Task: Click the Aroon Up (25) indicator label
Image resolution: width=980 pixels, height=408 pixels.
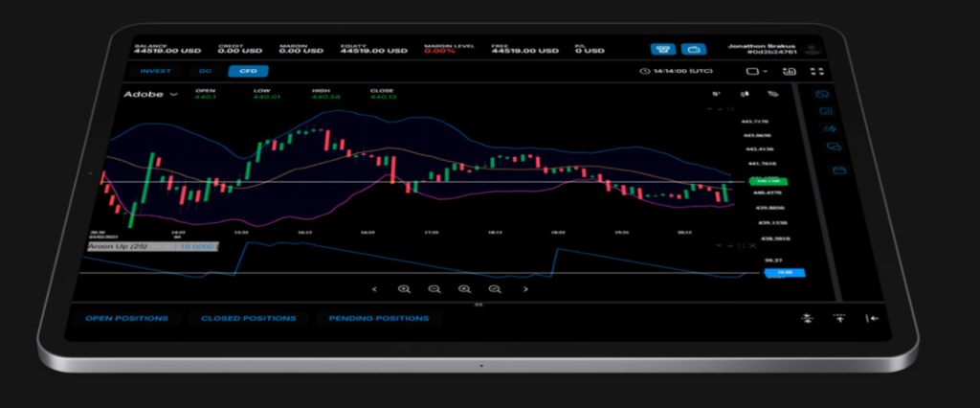Action: [118, 246]
